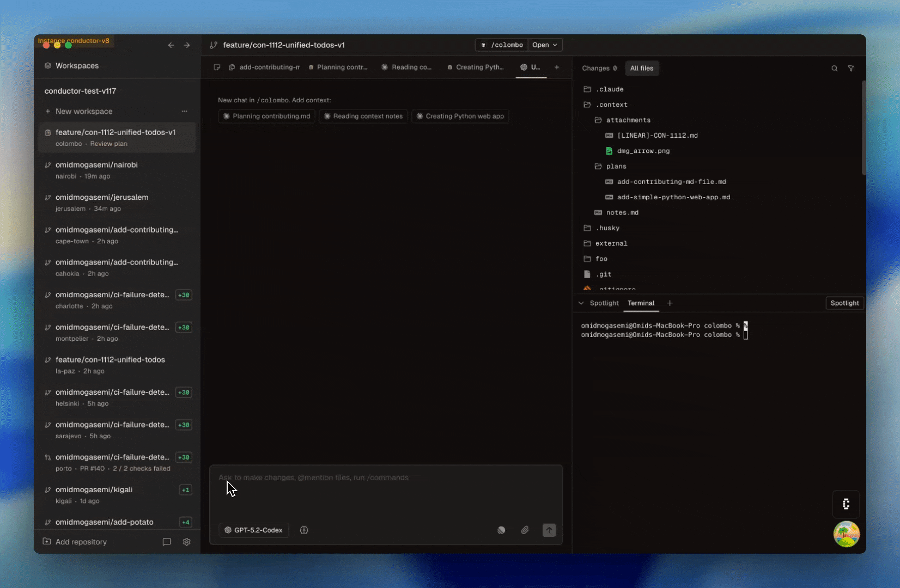This screenshot has width=900, height=588.
Task: Select the git branch icon beside feature/con-1112-unified-todos-v1
Action: (214, 45)
